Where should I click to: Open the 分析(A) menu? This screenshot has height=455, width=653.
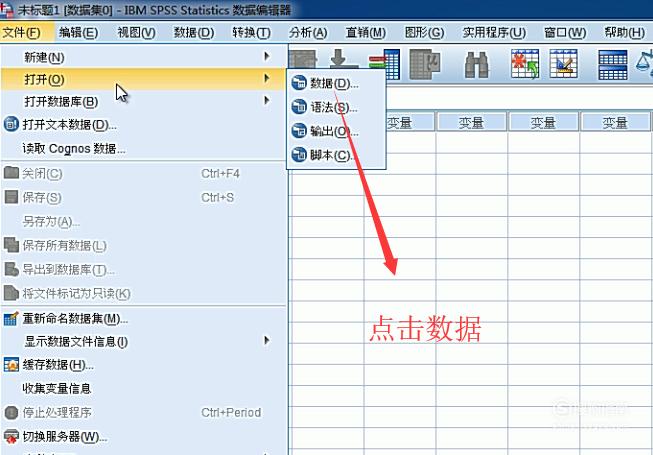click(x=308, y=32)
